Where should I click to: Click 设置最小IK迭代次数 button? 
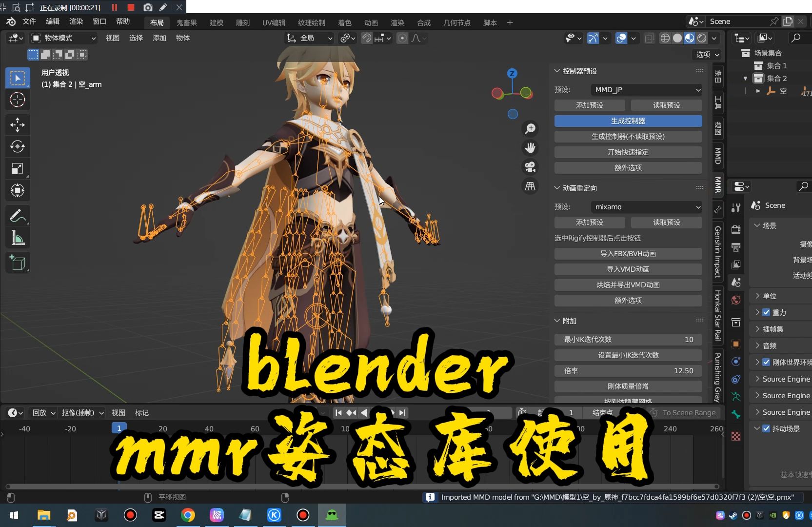628,355
